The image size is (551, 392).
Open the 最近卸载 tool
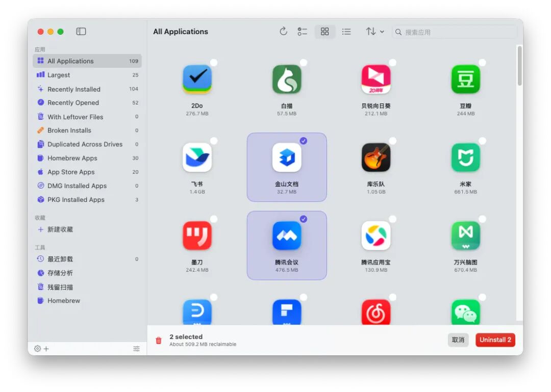click(x=87, y=259)
